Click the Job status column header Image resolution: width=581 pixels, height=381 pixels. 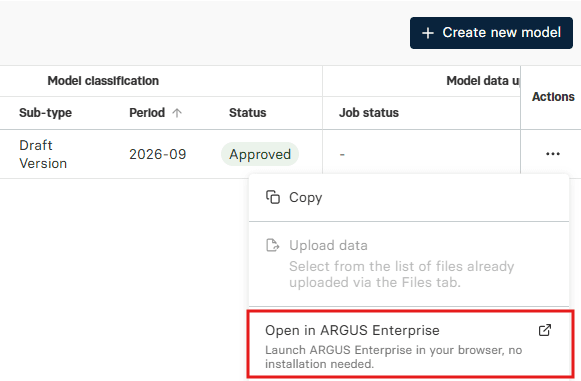[369, 113]
